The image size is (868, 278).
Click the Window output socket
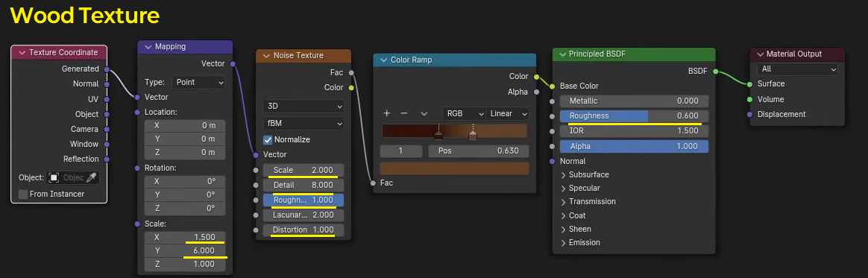(107, 144)
